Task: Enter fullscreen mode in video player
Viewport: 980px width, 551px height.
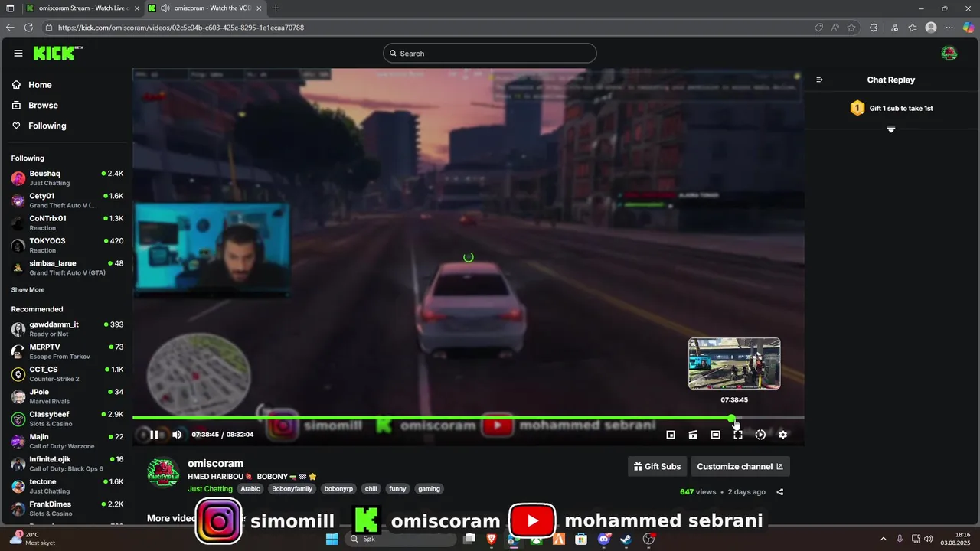Action: pyautogui.click(x=738, y=435)
